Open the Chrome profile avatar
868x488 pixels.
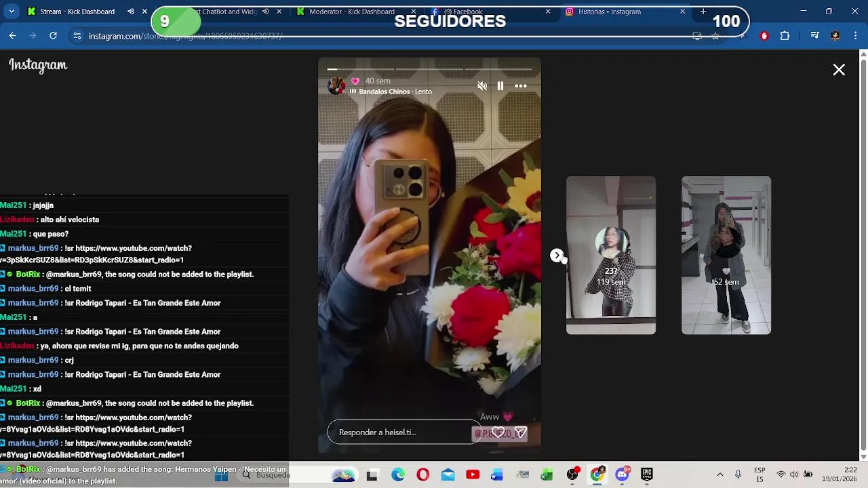click(835, 36)
